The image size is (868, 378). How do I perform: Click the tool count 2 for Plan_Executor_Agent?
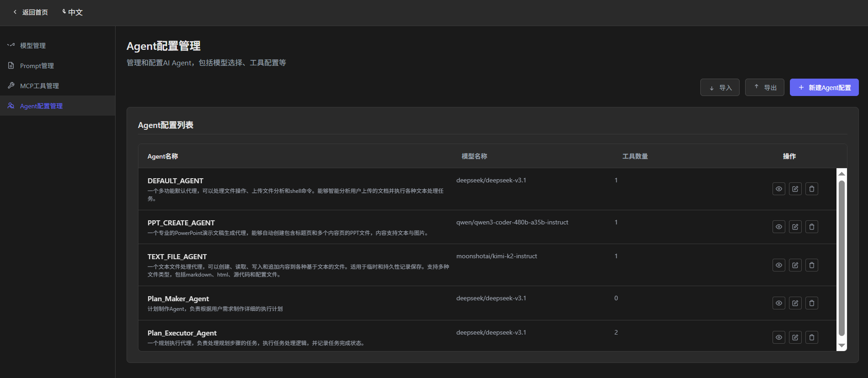[616, 333]
